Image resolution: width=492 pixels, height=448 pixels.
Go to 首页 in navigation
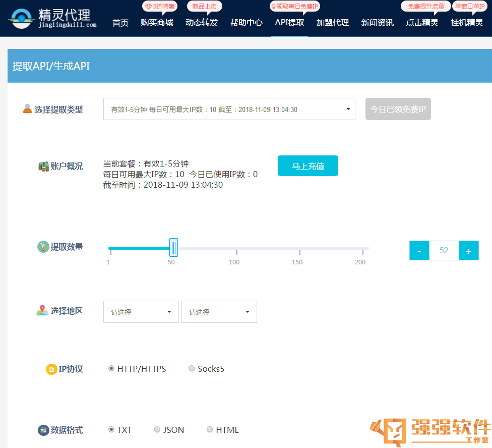[120, 23]
